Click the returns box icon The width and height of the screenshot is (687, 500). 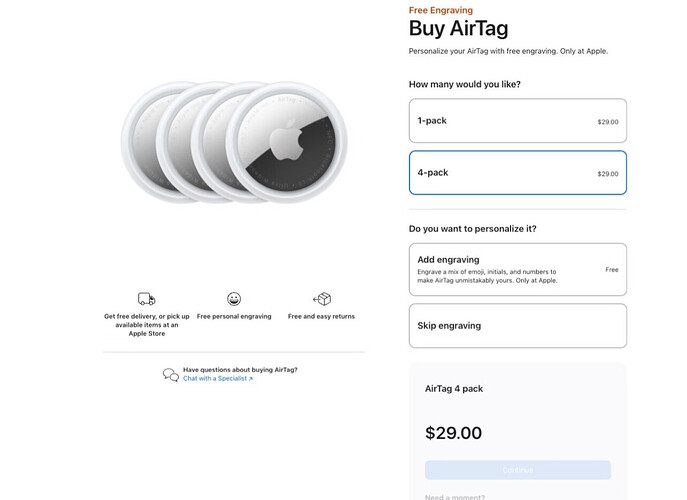click(322, 299)
